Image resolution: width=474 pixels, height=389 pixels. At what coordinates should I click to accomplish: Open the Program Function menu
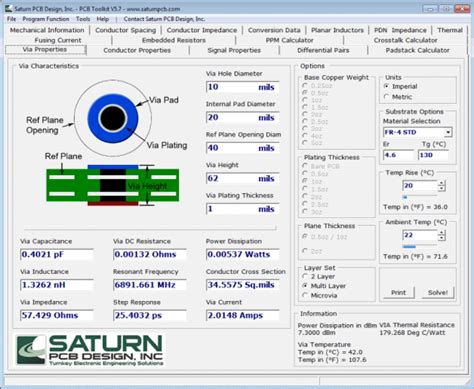46,19
